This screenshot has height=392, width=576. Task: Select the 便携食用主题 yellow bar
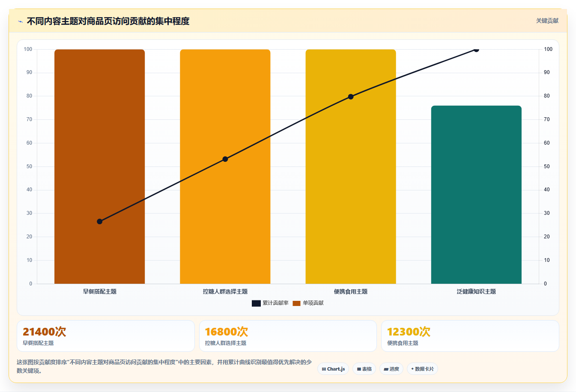(351, 166)
